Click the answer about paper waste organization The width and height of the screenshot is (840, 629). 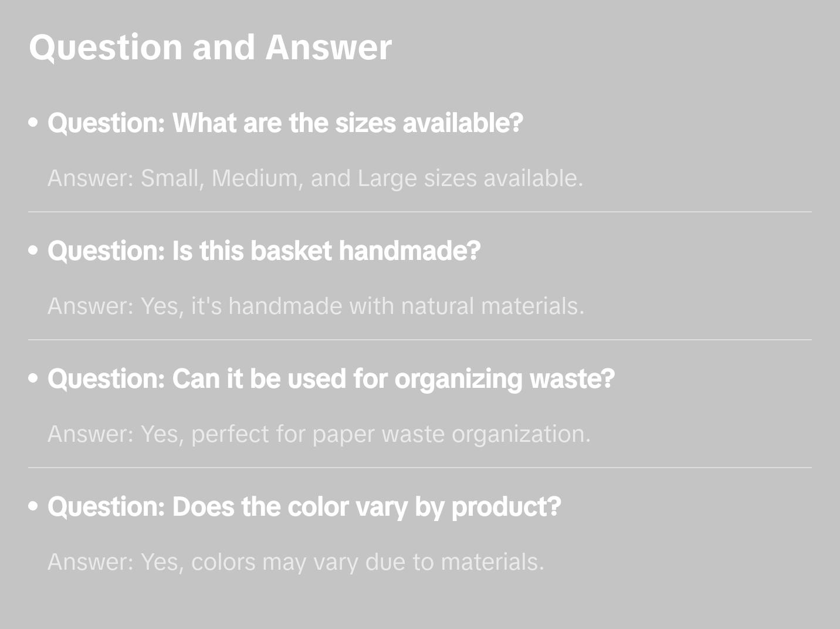pyautogui.click(x=319, y=434)
